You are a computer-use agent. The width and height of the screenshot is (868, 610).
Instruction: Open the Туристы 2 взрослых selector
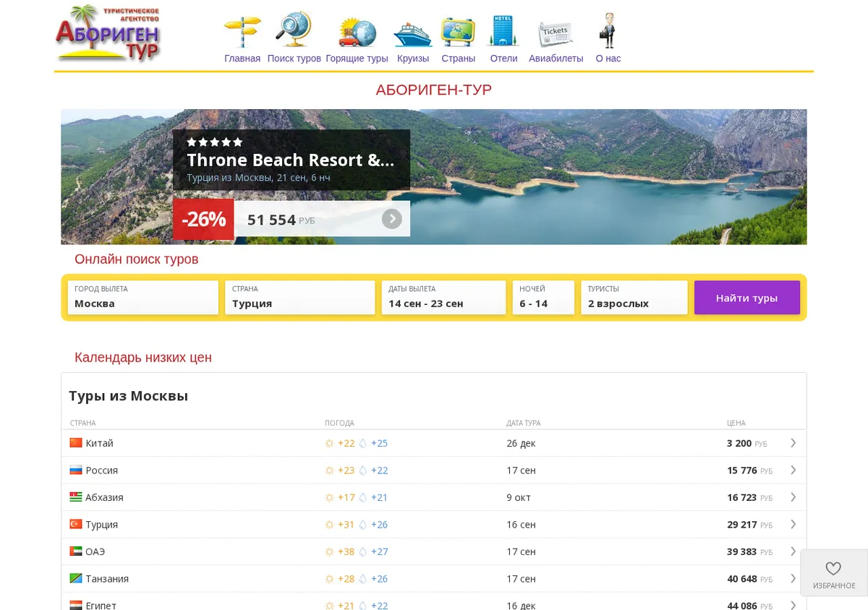coord(634,297)
